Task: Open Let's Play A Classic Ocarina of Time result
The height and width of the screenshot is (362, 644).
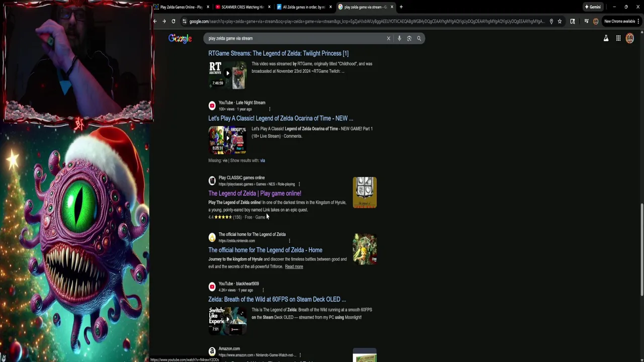Action: click(x=281, y=118)
